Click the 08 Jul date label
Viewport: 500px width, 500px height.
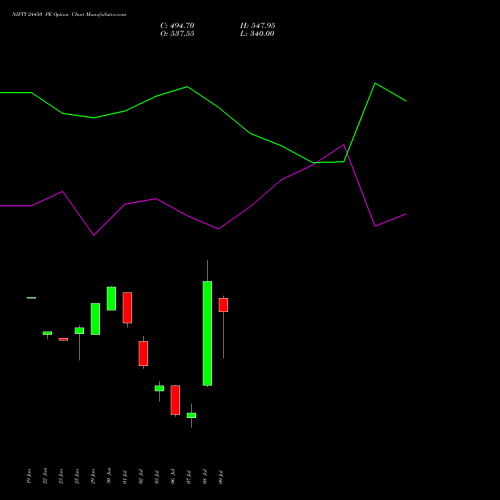pos(205,477)
